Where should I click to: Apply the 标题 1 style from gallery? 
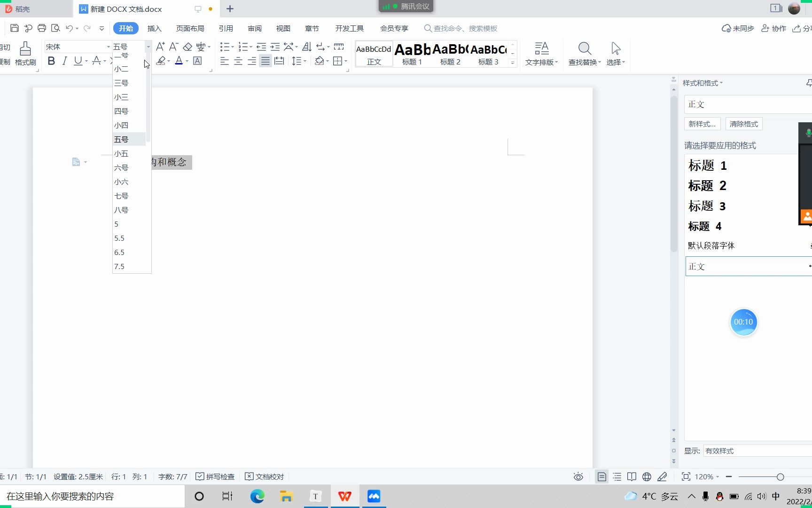(x=412, y=54)
